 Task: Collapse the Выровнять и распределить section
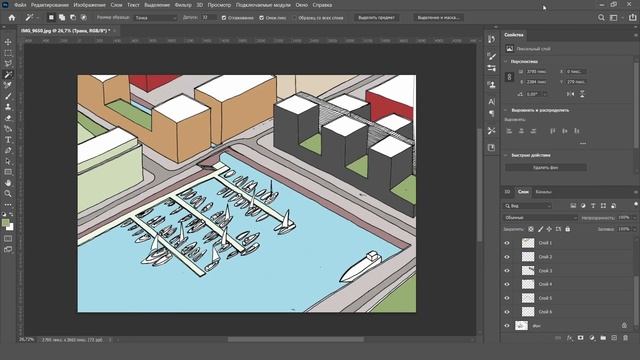tap(506, 110)
